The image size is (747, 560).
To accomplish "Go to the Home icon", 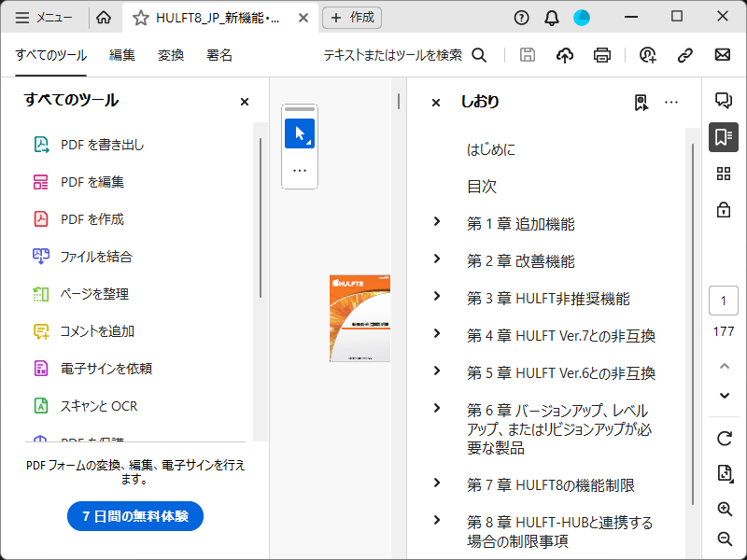I will 104,18.
